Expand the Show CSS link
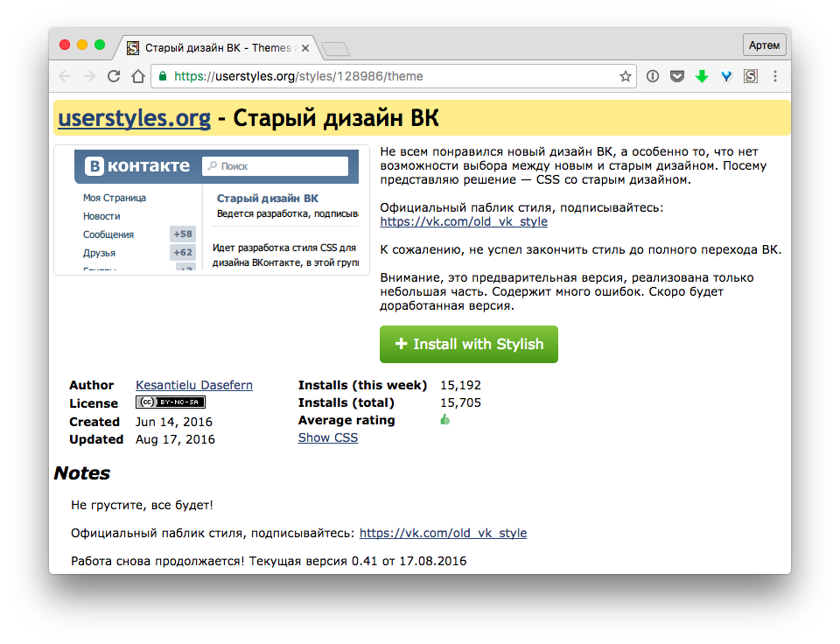The image size is (840, 644). point(327,437)
